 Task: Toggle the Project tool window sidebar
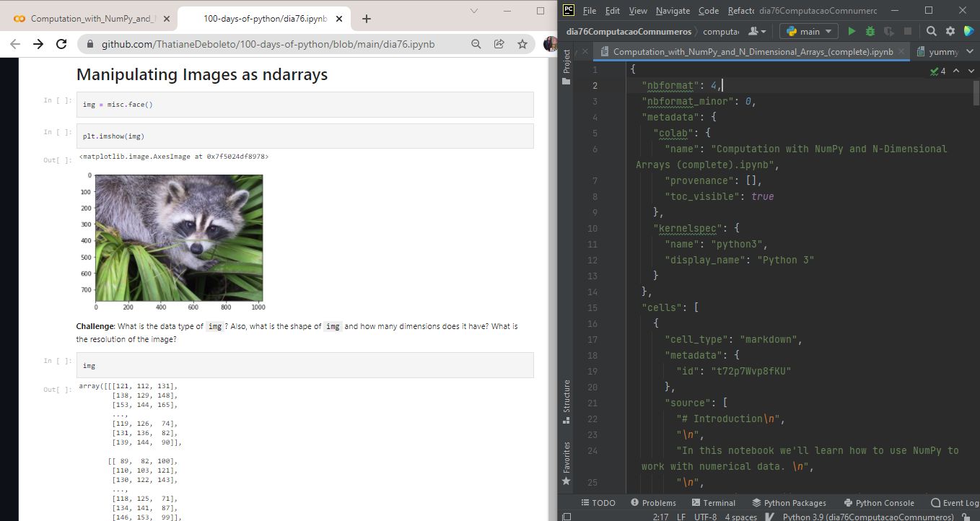point(566,63)
